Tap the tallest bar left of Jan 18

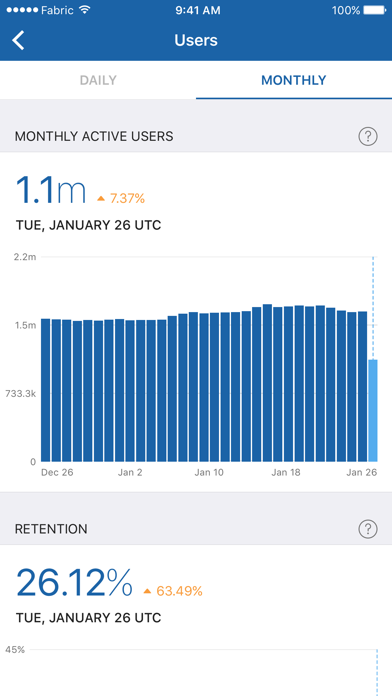click(x=267, y=383)
